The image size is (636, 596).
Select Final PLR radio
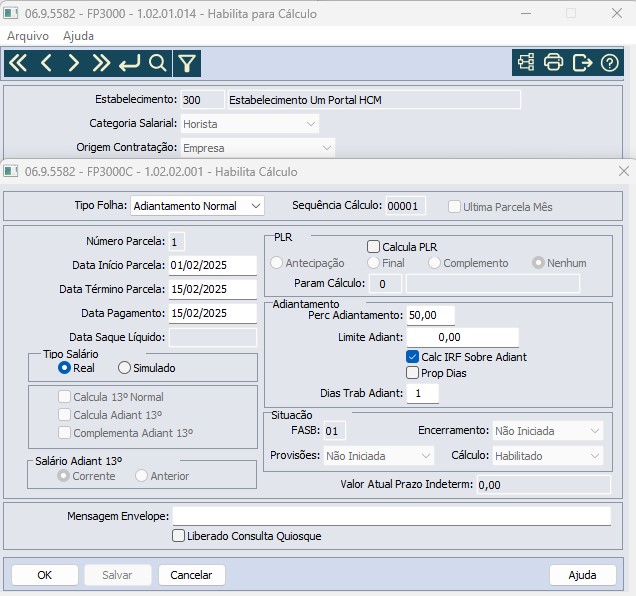coord(373,262)
